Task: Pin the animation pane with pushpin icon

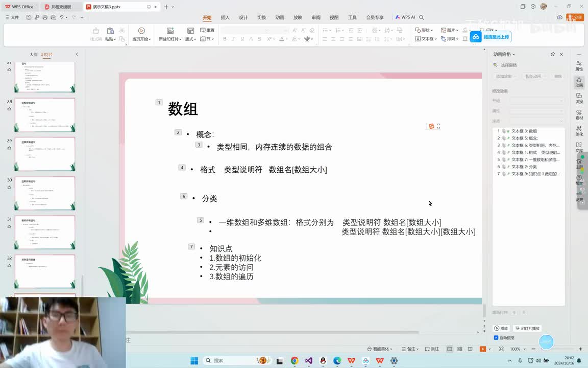Action: [552, 55]
